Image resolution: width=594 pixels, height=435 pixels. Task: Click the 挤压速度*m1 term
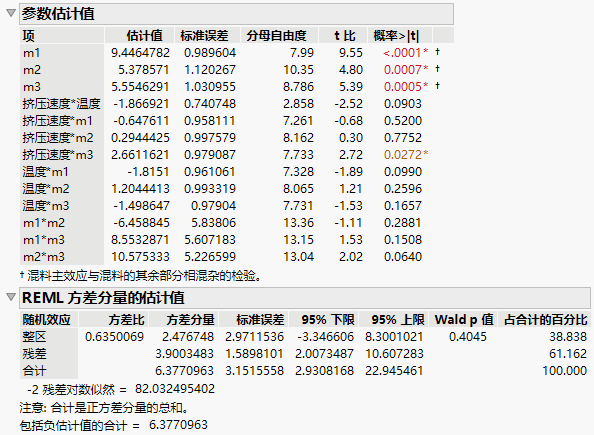(x=58, y=121)
